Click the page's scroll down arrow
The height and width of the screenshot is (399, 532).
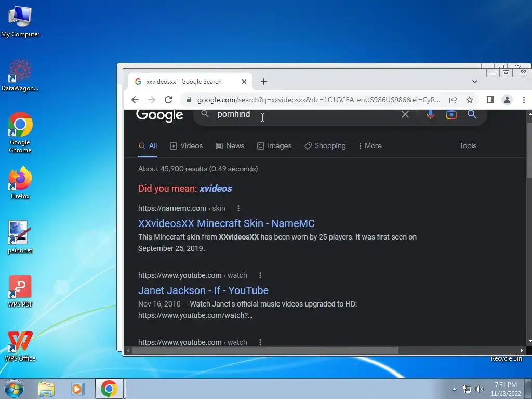tap(529, 342)
